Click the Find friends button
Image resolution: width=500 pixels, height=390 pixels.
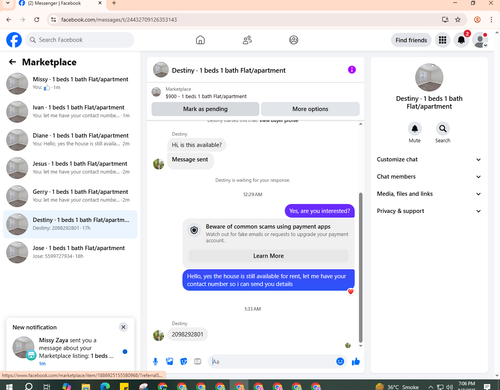coord(411,40)
